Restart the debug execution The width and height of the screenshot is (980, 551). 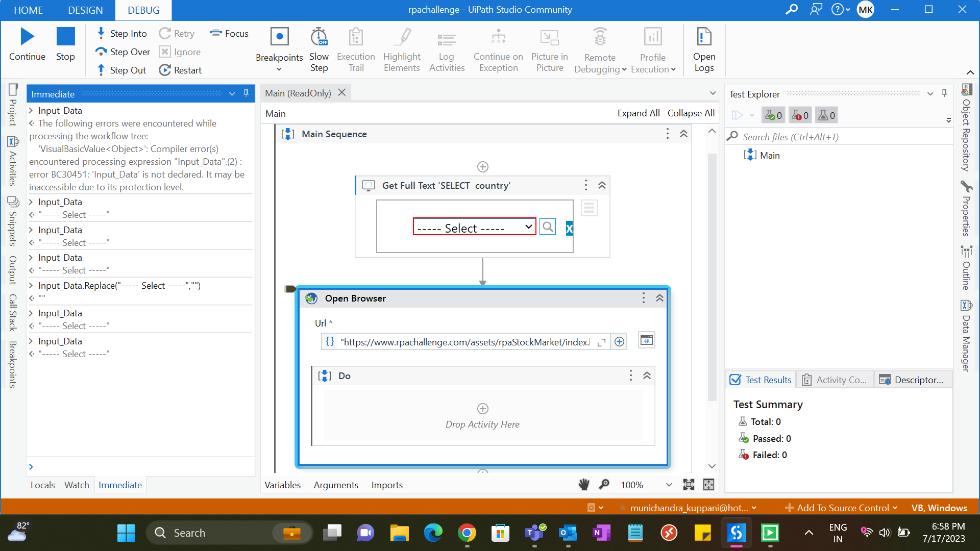[x=180, y=70]
